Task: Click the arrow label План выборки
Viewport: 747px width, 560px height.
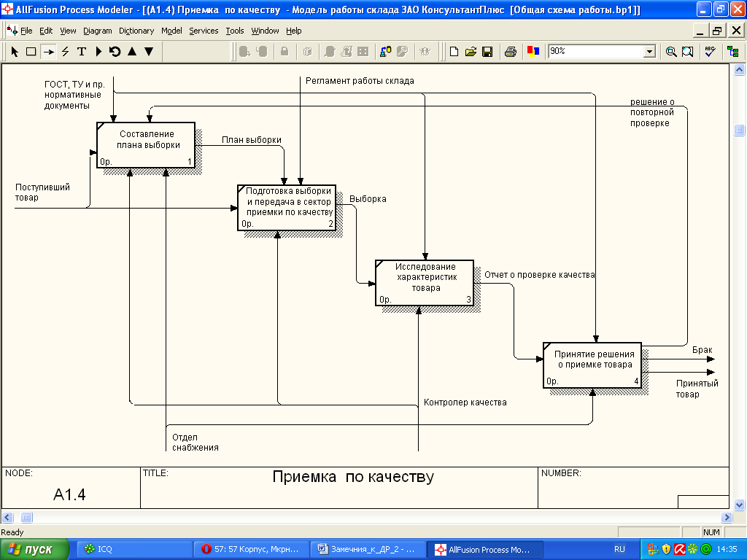Action: click(x=252, y=140)
